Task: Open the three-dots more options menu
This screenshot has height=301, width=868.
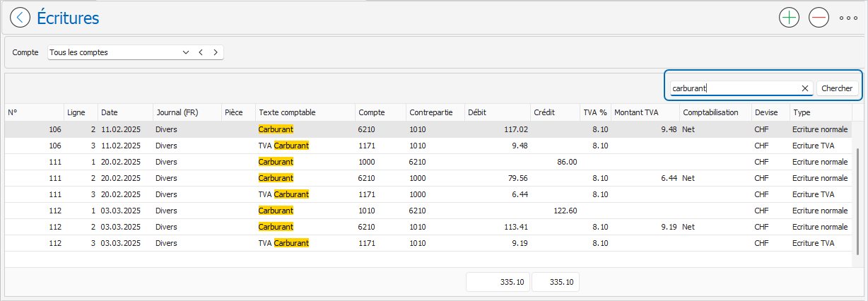Action: (x=849, y=18)
